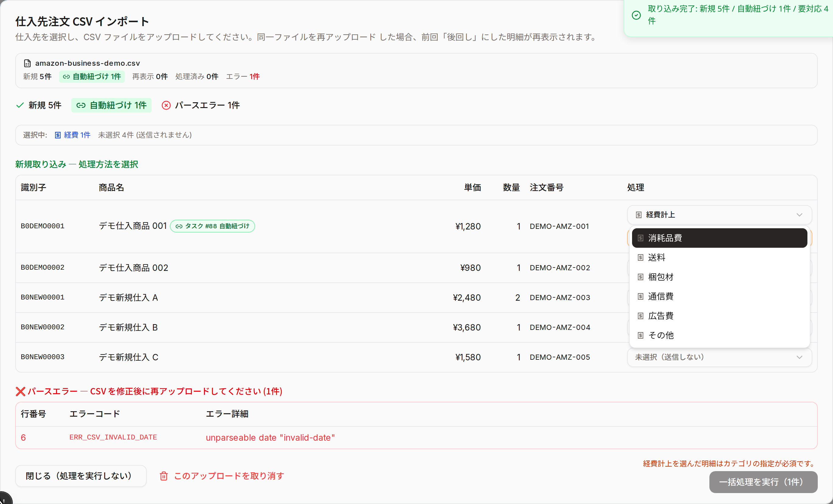Screen dimensions: 833x504
Task: Click the デモ新規仕入 B product name
Action: pyautogui.click(x=128, y=327)
